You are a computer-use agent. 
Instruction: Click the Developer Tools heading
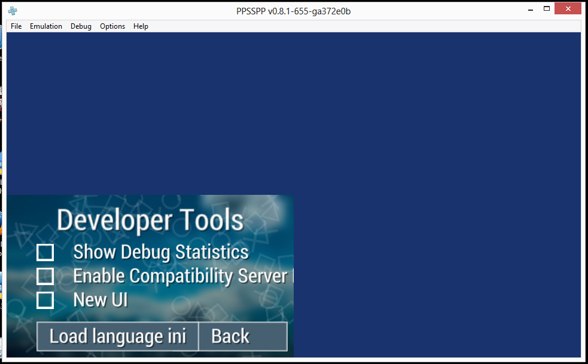point(150,221)
